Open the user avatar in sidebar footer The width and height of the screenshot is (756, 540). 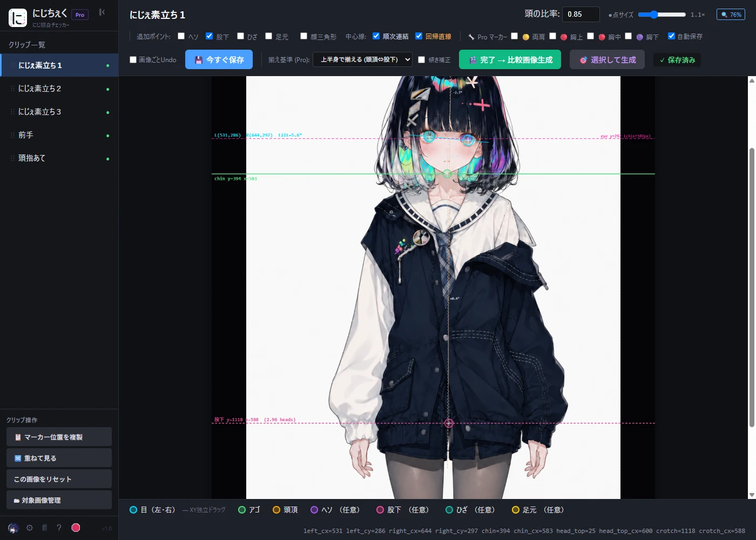pyautogui.click(x=13, y=528)
